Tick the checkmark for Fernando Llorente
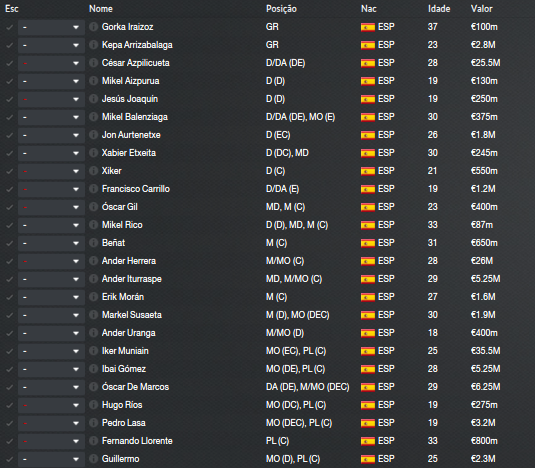Screen dimensions: 535x470 [x=10, y=441]
